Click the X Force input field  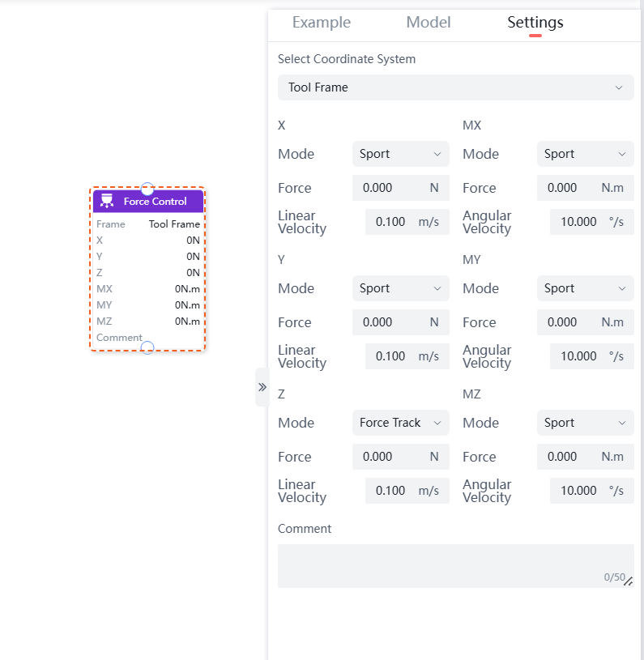[390, 188]
